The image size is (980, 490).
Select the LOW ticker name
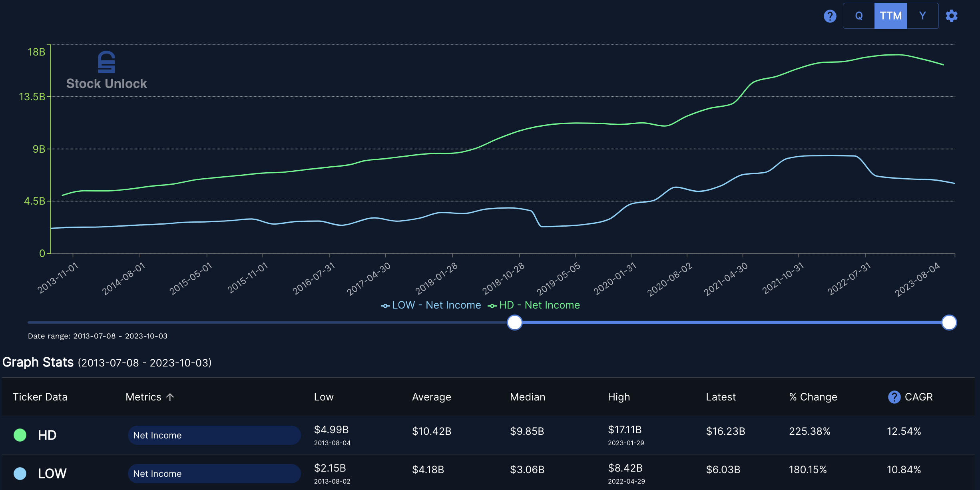52,473
